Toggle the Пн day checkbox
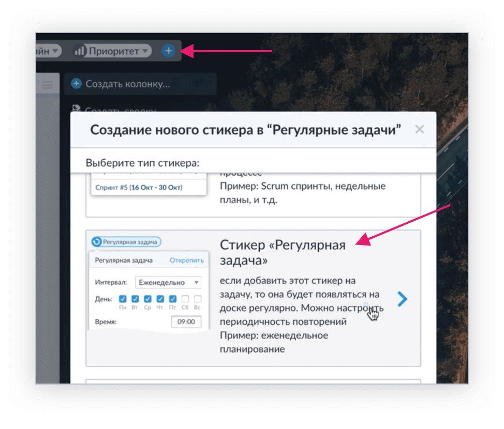This screenshot has height=429, width=504. point(123,299)
